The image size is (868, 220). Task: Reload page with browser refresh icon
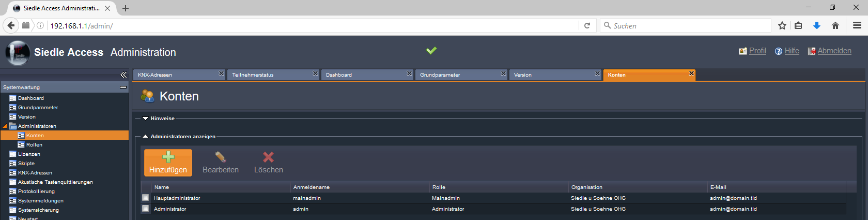(587, 25)
